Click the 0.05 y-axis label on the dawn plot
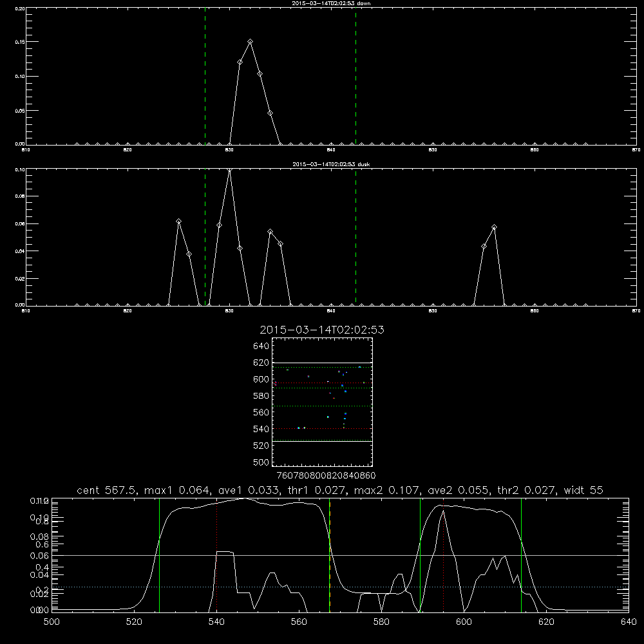644x644 pixels. click(20, 111)
